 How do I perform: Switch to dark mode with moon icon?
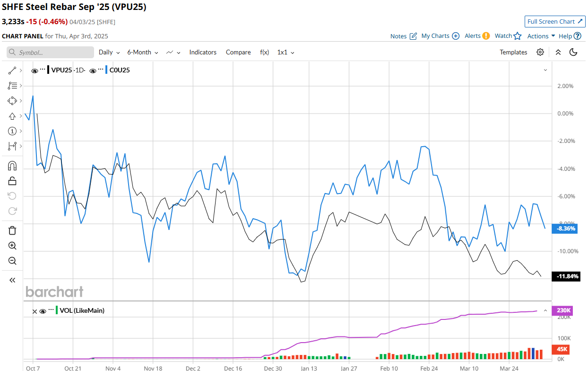click(x=573, y=52)
